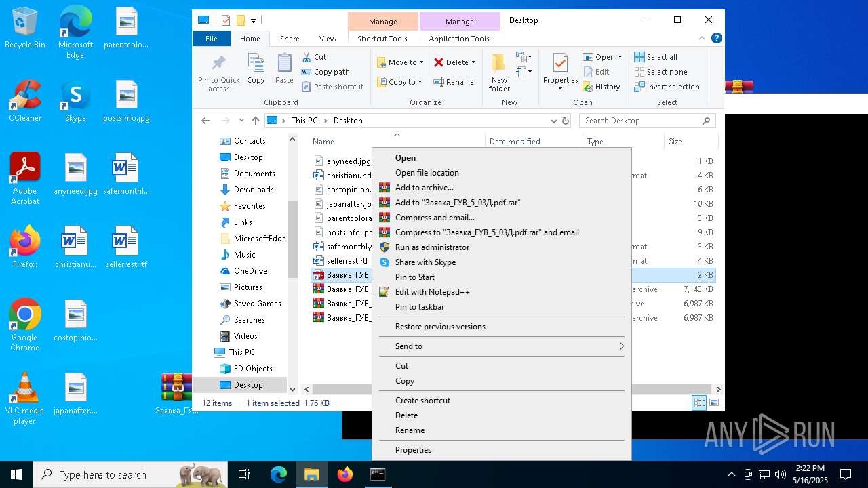
Task: Click the Up one level arrow
Action: pyautogui.click(x=255, y=121)
